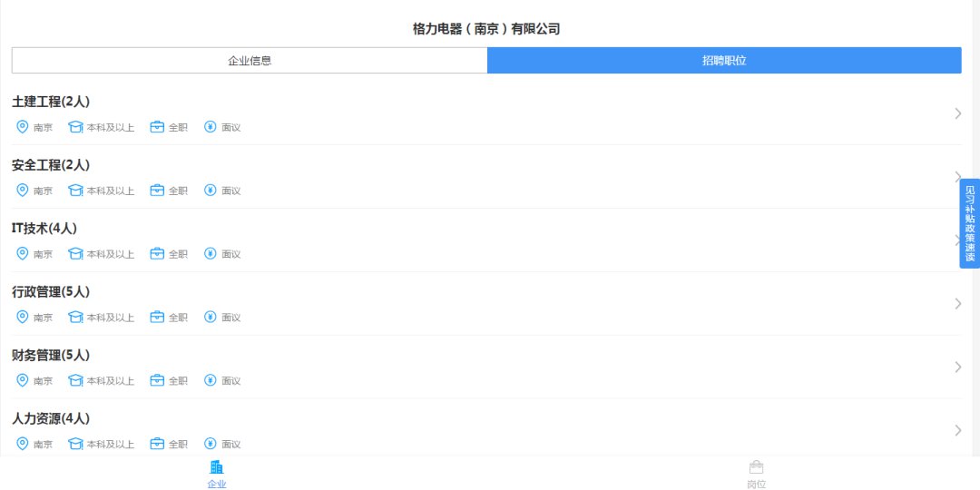
Task: Expand 行政管理 row via its right chevron
Action: pyautogui.click(x=958, y=303)
